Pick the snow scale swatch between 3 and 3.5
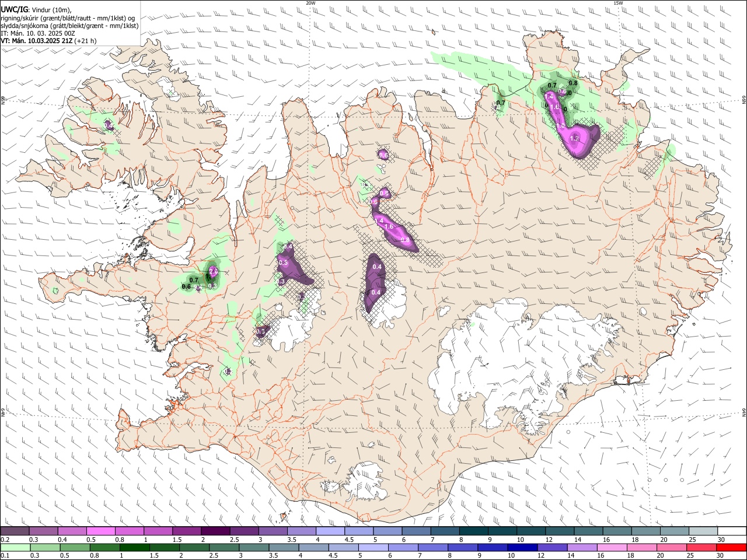747x560 pixels. pos(273,531)
